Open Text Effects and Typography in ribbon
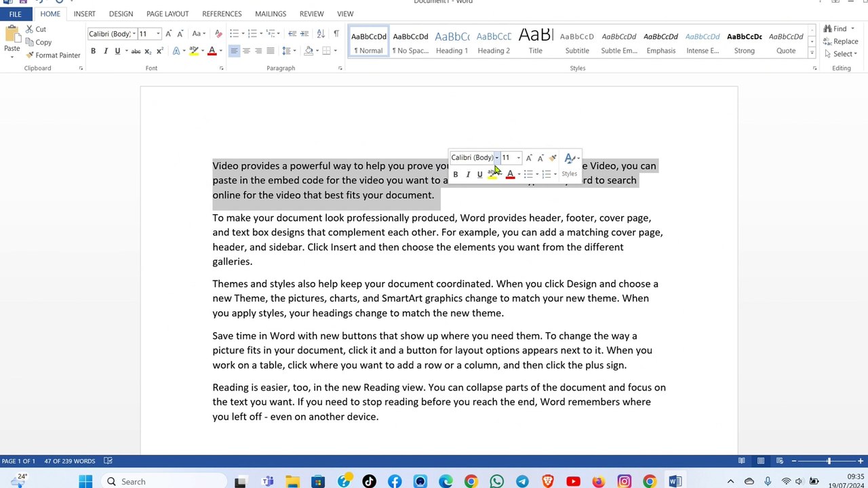 177,51
